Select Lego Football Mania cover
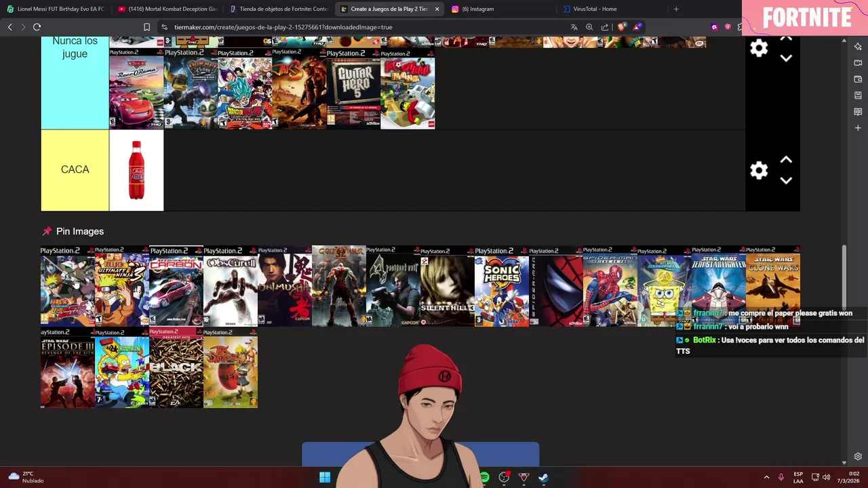 (x=408, y=89)
